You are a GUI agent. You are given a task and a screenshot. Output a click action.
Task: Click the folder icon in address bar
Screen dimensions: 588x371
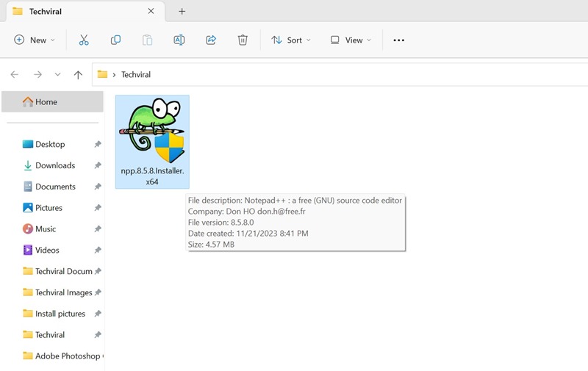click(x=102, y=74)
